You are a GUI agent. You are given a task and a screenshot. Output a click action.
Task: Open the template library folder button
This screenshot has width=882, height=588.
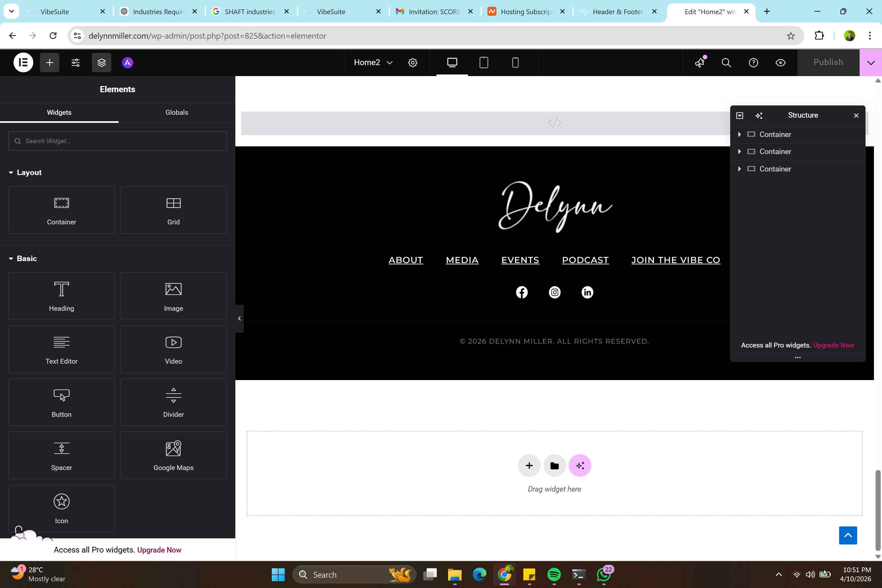tap(554, 465)
